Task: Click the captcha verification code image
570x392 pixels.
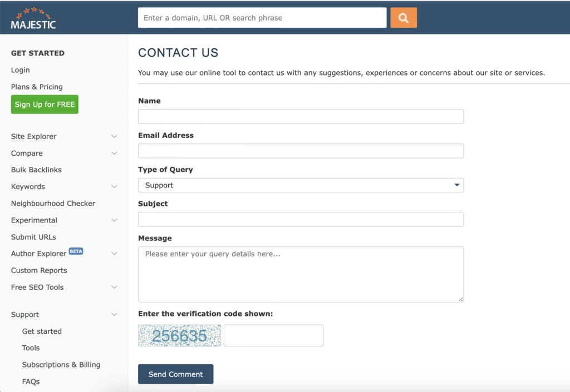Action: click(x=180, y=335)
